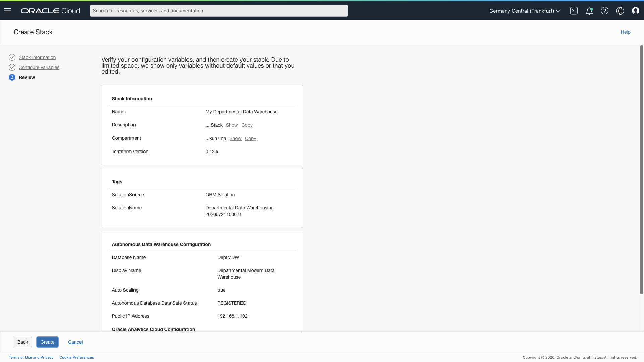The image size is (644, 362).
Task: Focus the resources search field
Action: pos(219,11)
